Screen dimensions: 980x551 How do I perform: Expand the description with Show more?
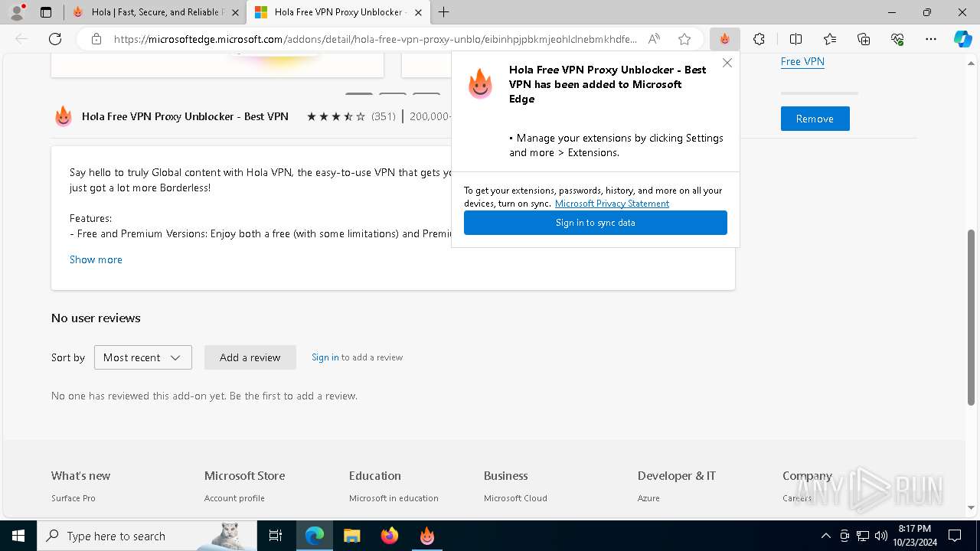(96, 259)
